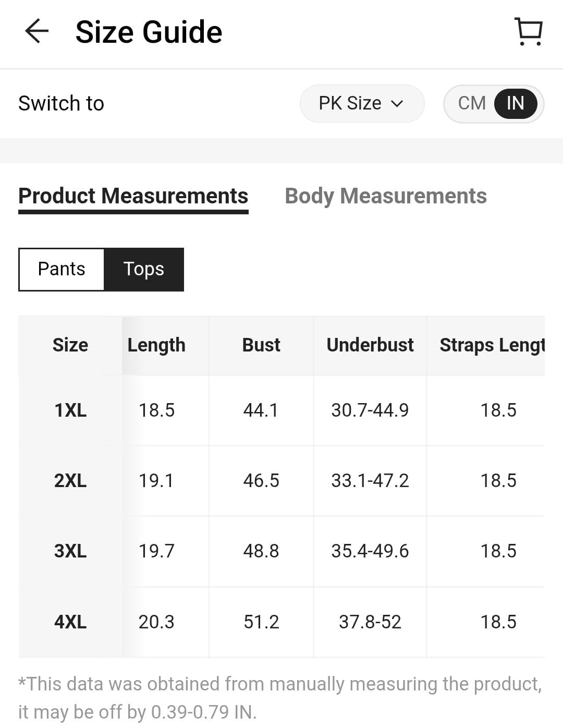
Task: Select the 4XL size row label
Action: click(70, 622)
